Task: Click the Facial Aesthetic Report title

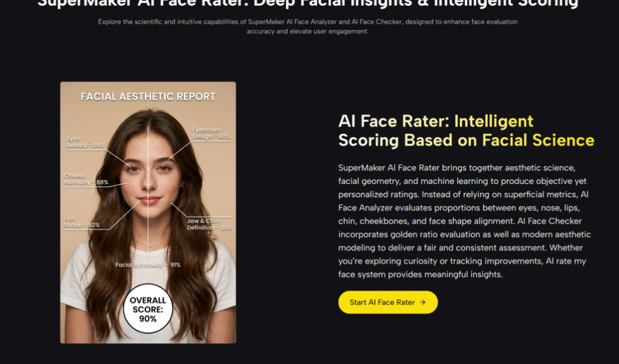Action: click(147, 96)
